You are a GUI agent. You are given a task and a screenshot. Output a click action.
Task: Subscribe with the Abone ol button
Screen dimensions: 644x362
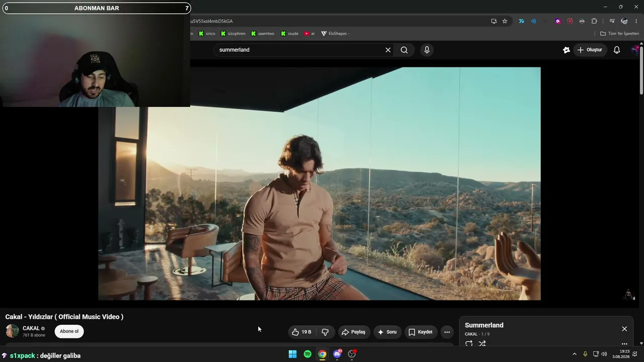pyautogui.click(x=69, y=331)
